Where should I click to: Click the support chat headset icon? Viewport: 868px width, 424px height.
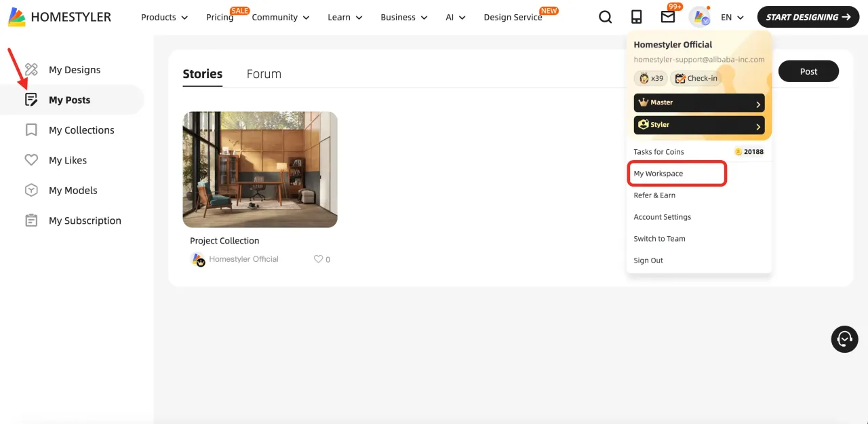pos(844,339)
